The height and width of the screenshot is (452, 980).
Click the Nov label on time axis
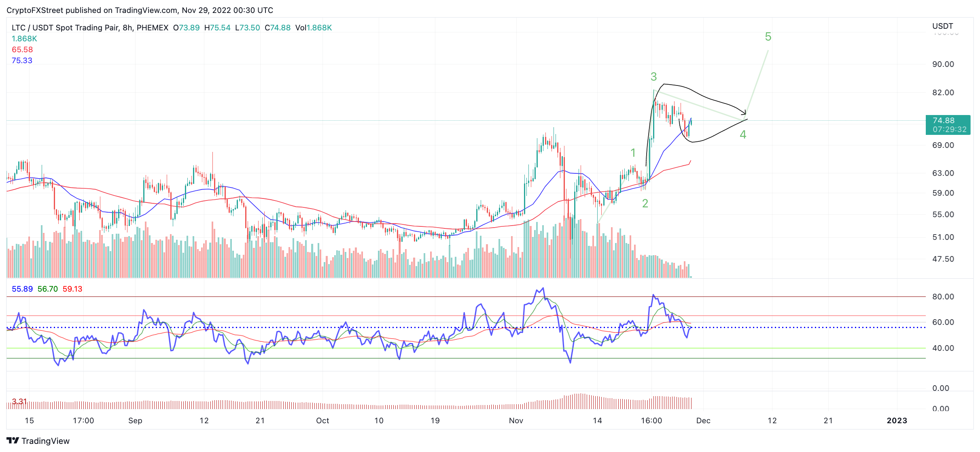(516, 420)
